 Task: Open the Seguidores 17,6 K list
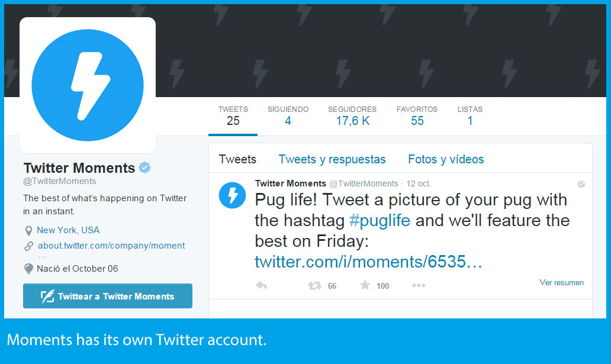(x=352, y=116)
